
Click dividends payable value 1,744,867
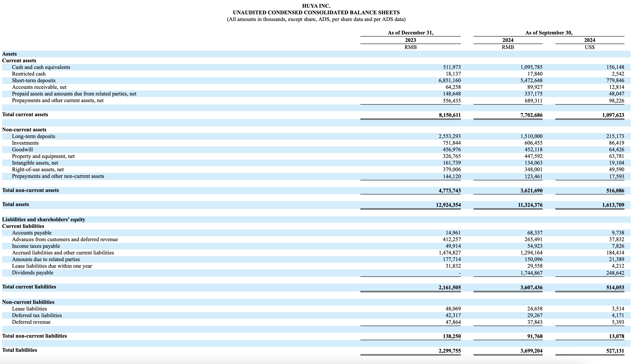tap(531, 273)
